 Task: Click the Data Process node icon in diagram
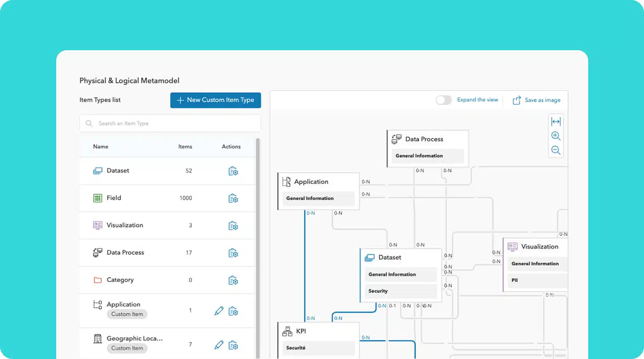click(x=396, y=139)
